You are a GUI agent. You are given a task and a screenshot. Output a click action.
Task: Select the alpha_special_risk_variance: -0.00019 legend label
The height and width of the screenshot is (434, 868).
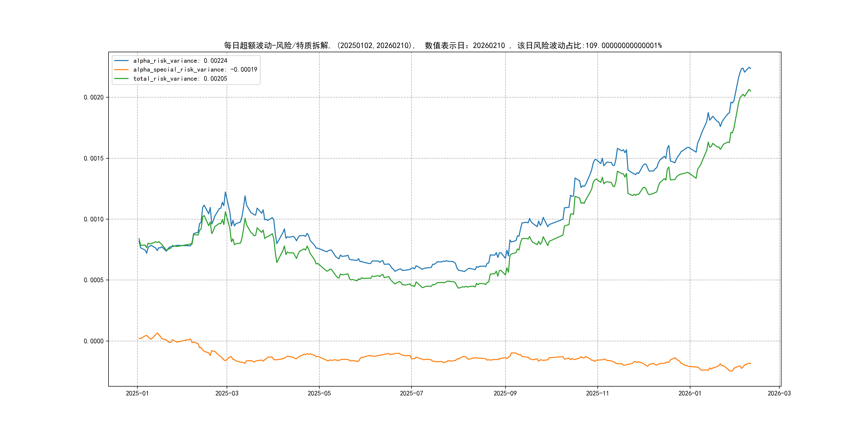[195, 70]
